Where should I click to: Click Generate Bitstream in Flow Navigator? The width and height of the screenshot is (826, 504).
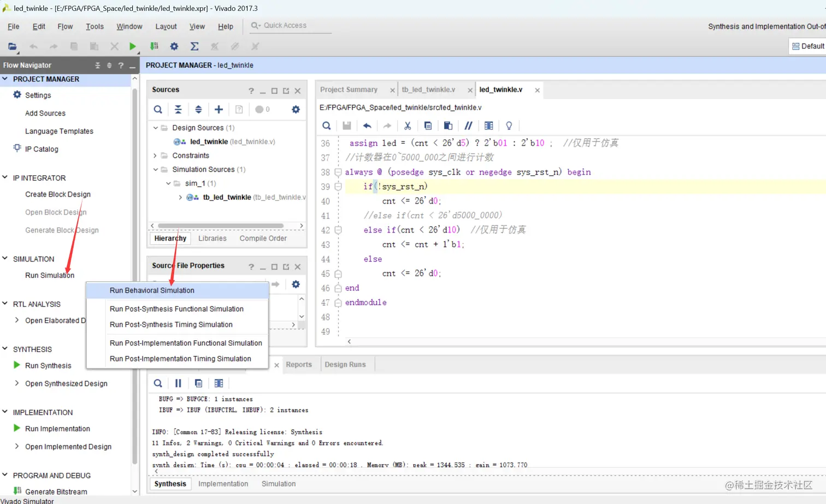pos(56,491)
